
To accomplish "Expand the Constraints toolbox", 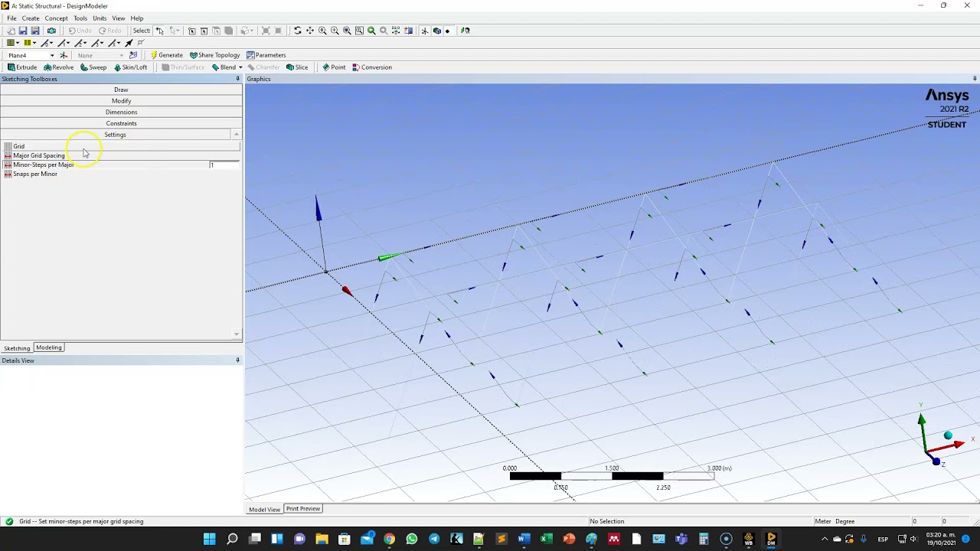I will (x=121, y=123).
